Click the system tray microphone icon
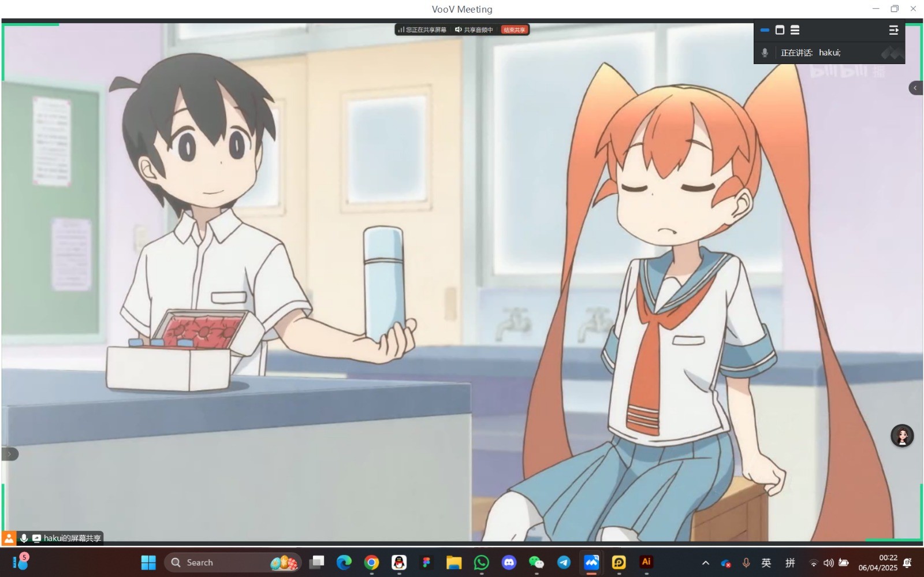This screenshot has height=577, width=924. pyautogui.click(x=746, y=563)
